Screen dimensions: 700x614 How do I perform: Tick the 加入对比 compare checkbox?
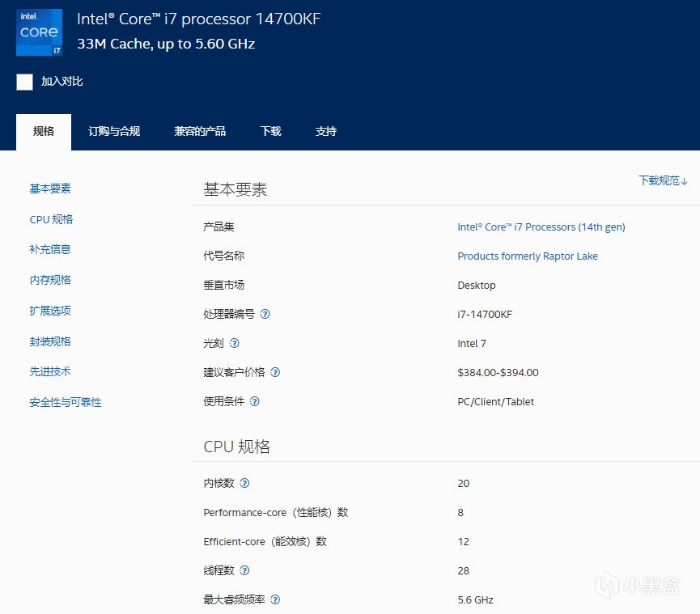[x=24, y=82]
